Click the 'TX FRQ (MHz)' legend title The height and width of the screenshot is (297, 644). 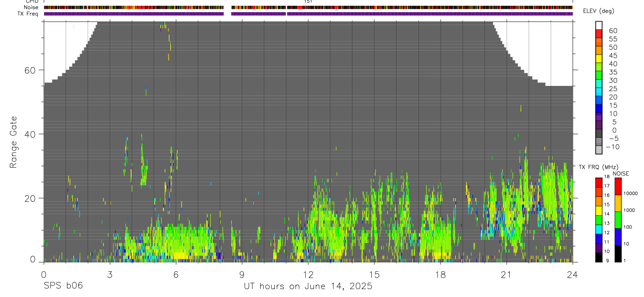pyautogui.click(x=598, y=167)
